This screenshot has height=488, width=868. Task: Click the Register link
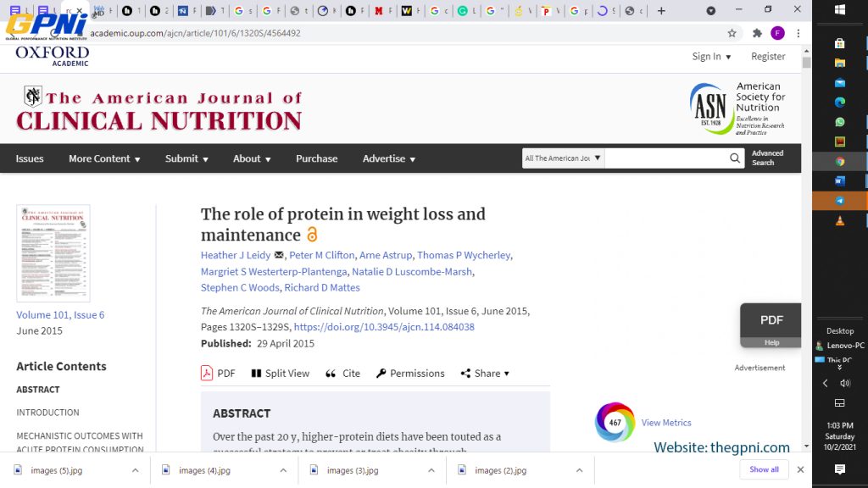[x=768, y=57]
